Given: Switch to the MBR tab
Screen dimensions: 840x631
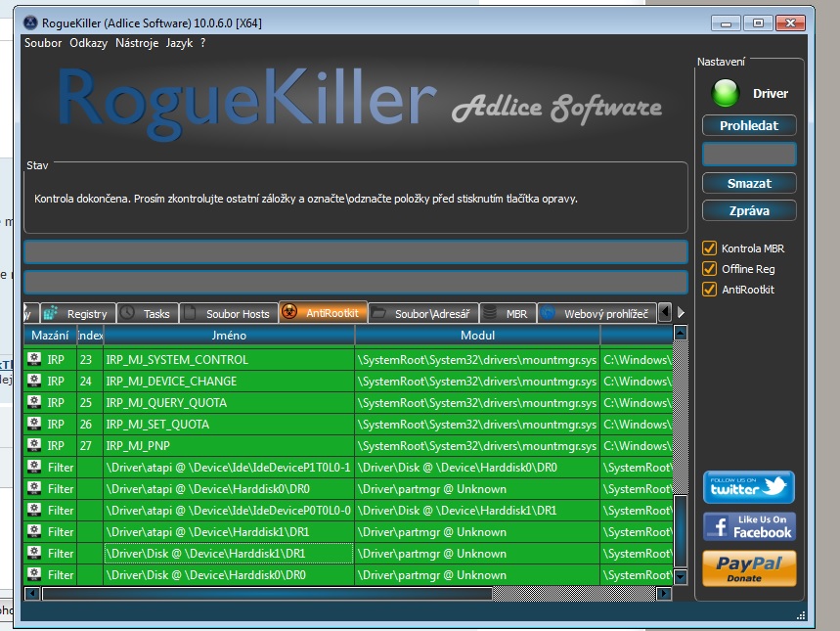Looking at the screenshot, I should pyautogui.click(x=508, y=313).
